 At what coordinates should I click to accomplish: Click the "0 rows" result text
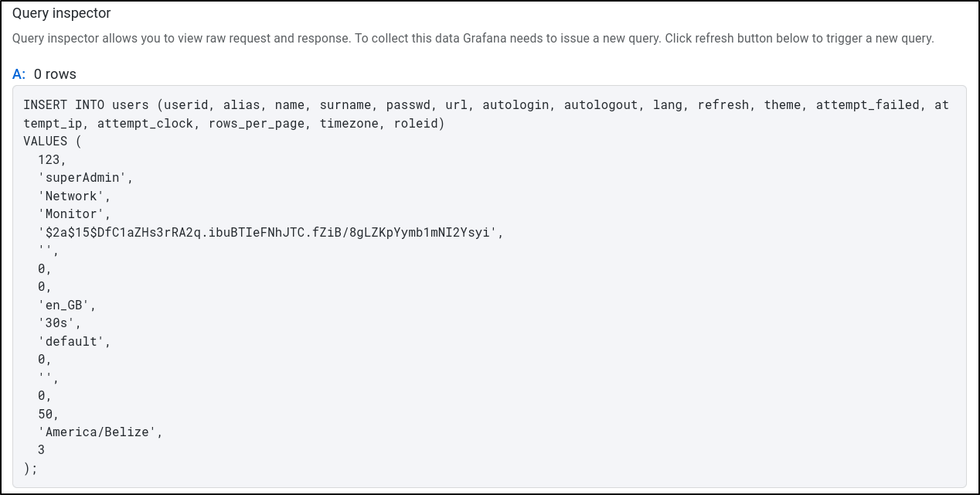(55, 74)
